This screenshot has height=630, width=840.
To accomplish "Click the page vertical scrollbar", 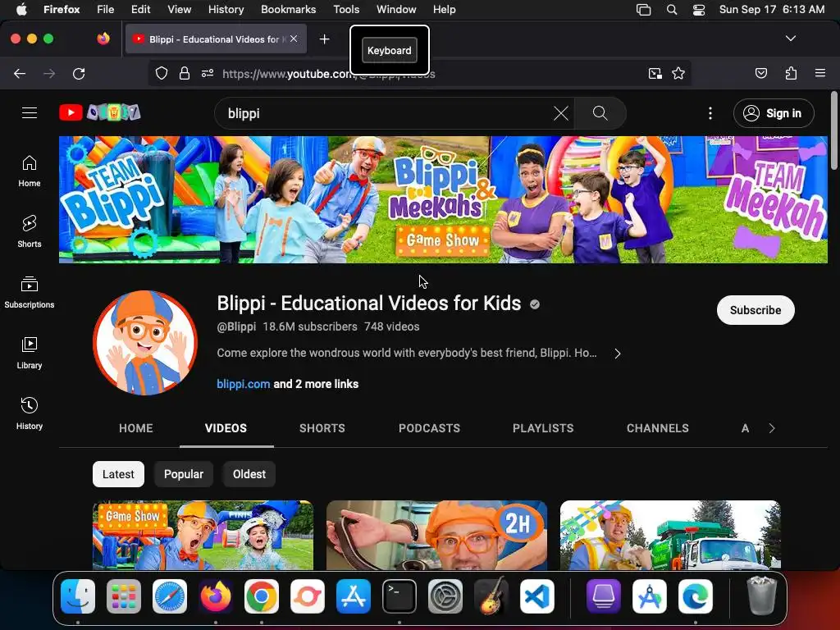I will click(834, 131).
